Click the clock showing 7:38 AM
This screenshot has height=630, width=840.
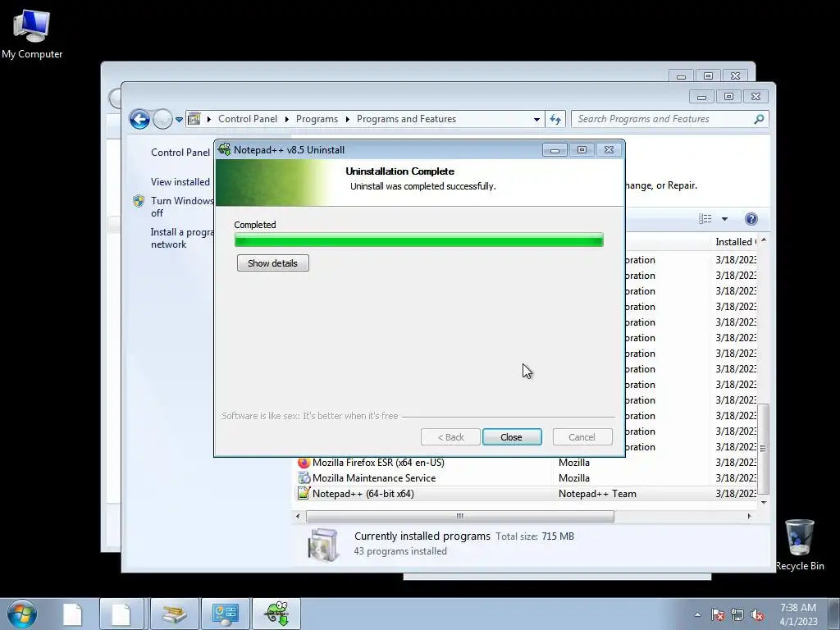[798, 614]
